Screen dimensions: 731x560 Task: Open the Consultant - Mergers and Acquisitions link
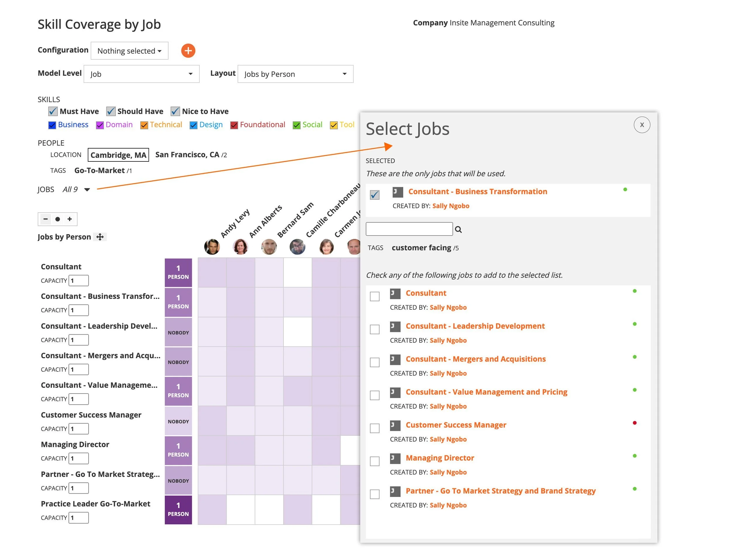point(475,359)
